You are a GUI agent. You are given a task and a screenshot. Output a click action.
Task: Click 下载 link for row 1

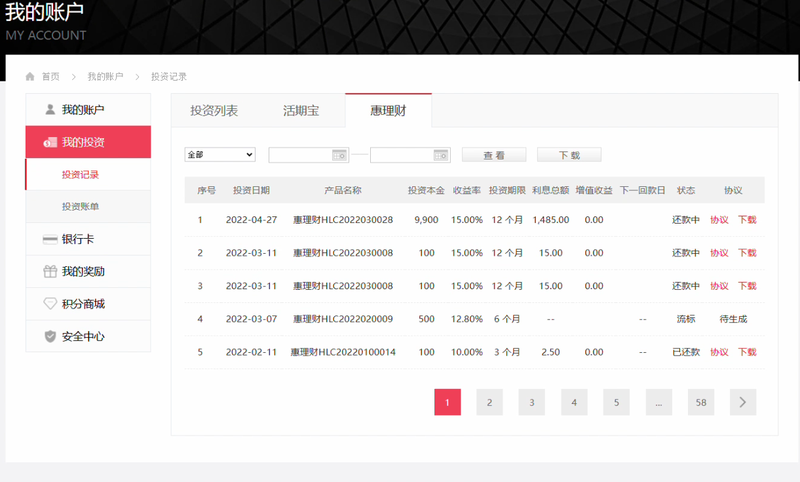[x=747, y=220]
